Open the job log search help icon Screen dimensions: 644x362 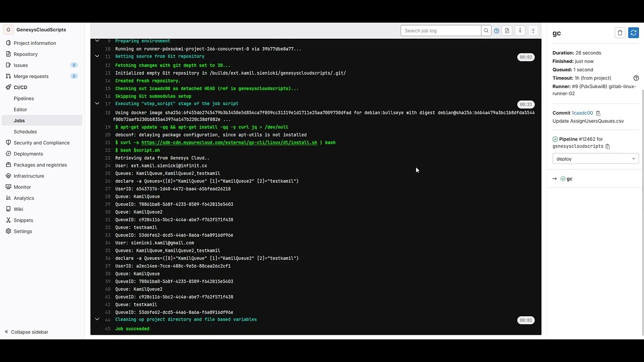497,31
